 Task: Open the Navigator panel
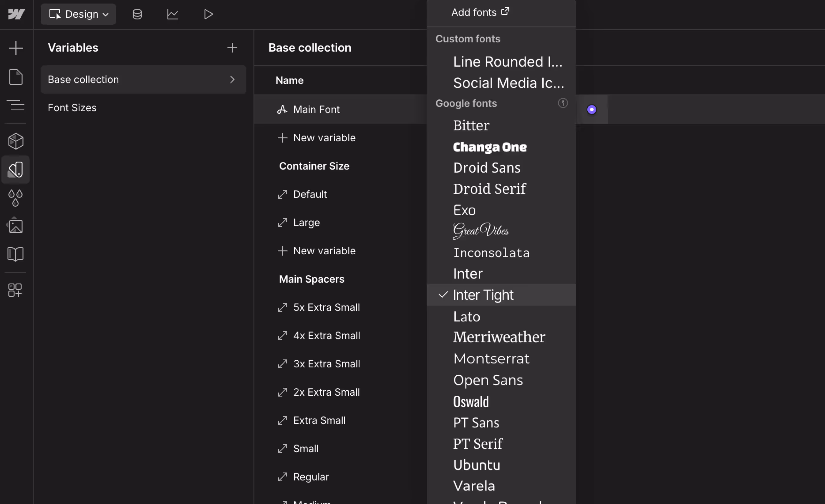tap(16, 105)
